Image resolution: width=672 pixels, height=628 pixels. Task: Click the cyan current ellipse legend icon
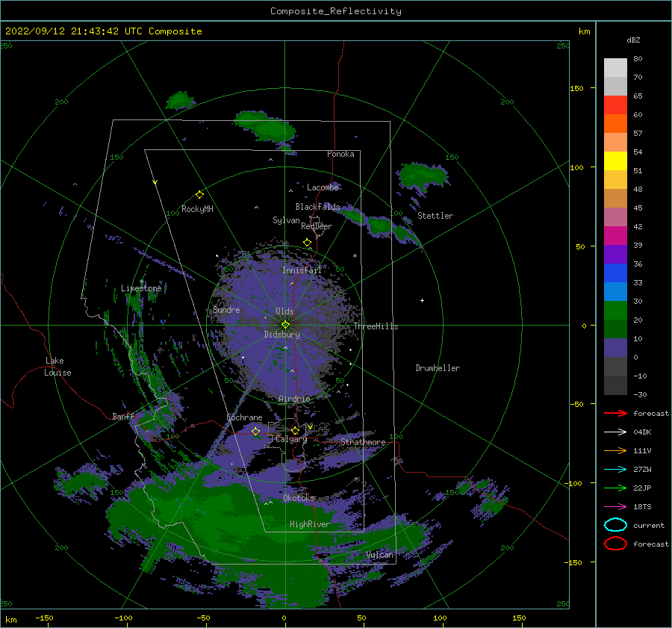pyautogui.click(x=615, y=525)
